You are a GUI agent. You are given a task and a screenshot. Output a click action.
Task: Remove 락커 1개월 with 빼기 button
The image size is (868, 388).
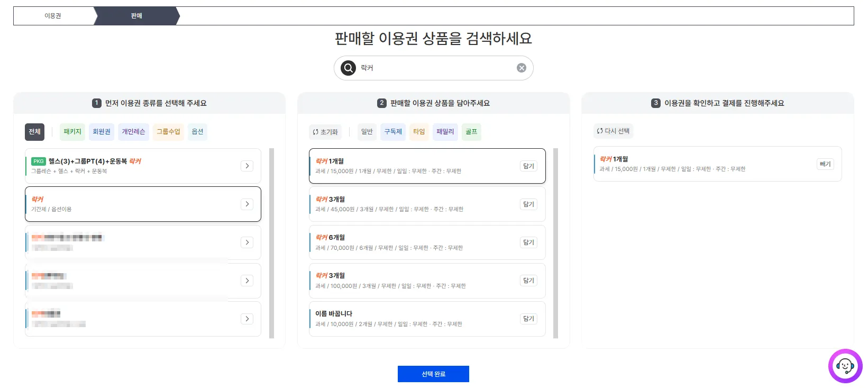[825, 164]
